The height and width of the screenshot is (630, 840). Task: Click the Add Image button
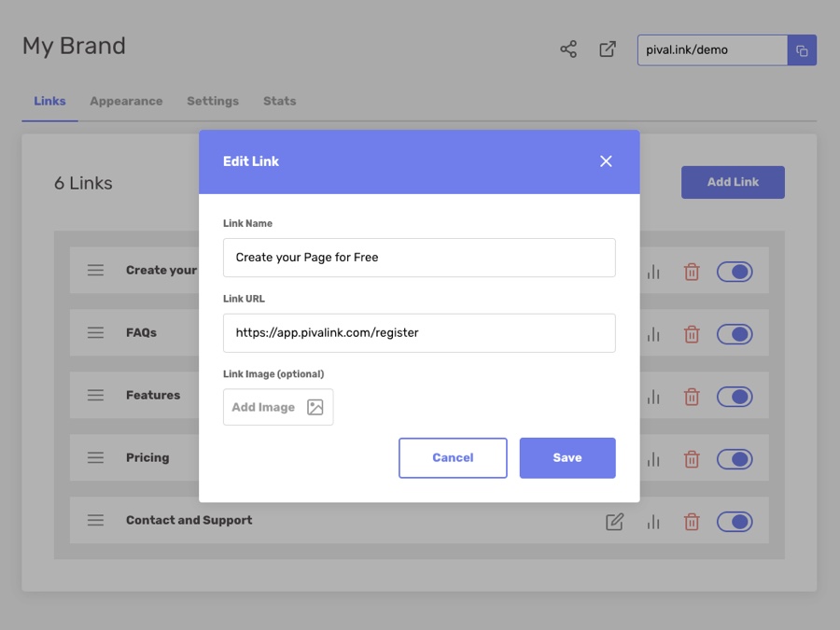(278, 407)
